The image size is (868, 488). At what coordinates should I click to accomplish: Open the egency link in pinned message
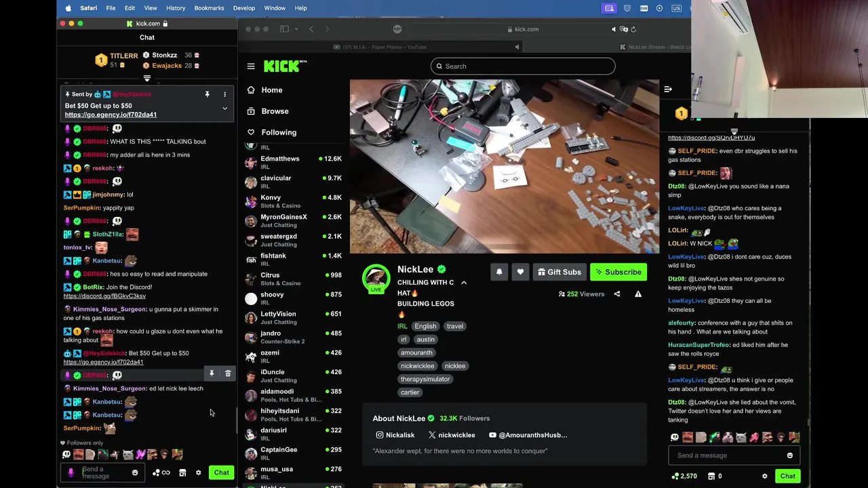point(111,115)
